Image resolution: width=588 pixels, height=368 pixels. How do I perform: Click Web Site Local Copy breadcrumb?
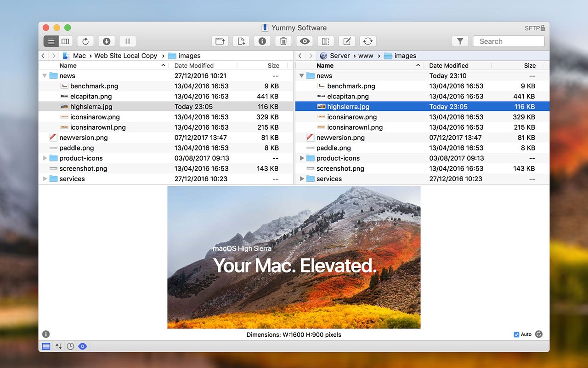[126, 56]
